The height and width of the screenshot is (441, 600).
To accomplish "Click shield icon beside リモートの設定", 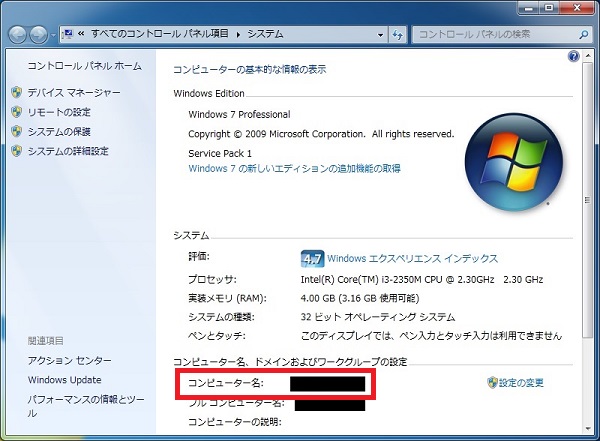I will coord(16,112).
